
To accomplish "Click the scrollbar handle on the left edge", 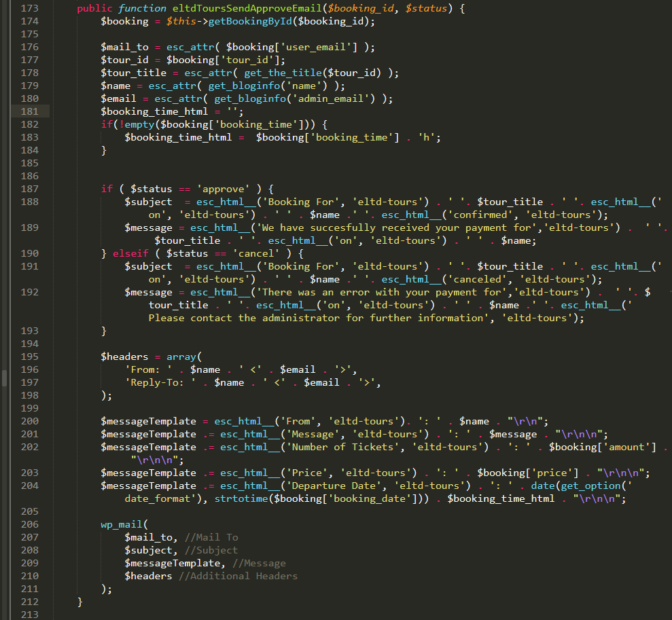I will [4, 378].
